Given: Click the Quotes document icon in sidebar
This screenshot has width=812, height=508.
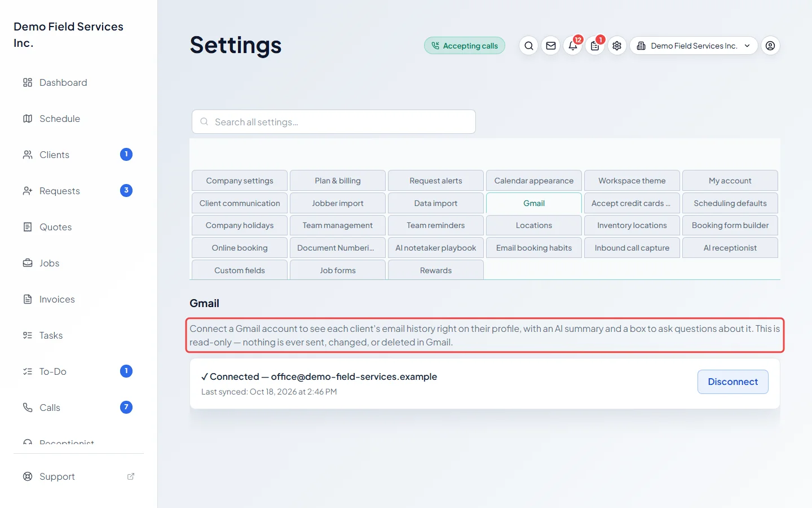Looking at the screenshot, I should (28, 227).
